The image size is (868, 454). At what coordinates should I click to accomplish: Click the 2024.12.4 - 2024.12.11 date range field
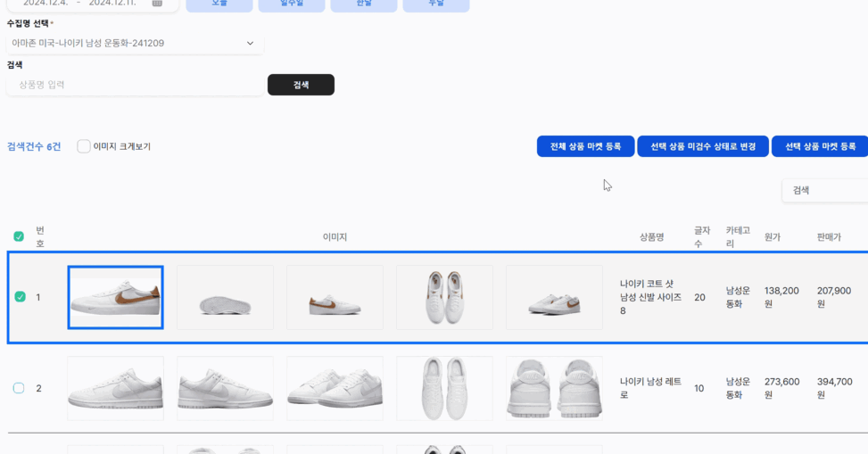[x=93, y=4]
